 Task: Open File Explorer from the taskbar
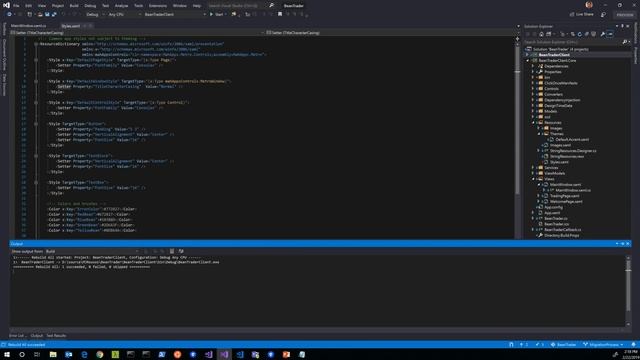point(53,355)
